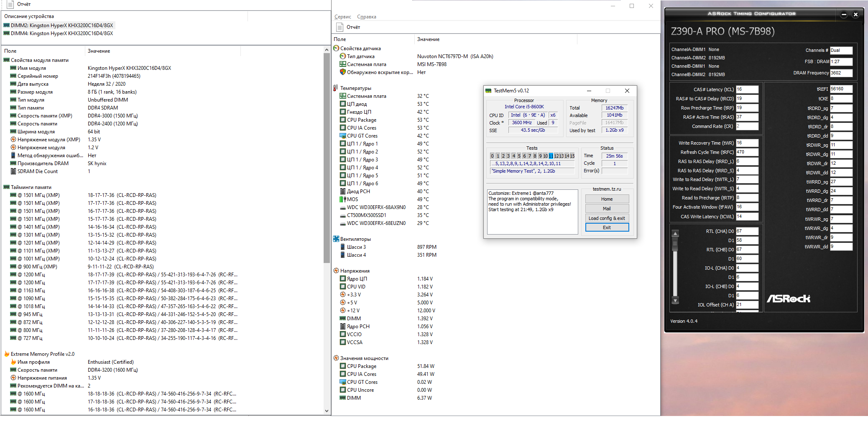Click the Mail button in TestMem5
The height and width of the screenshot is (439, 868).
(607, 209)
